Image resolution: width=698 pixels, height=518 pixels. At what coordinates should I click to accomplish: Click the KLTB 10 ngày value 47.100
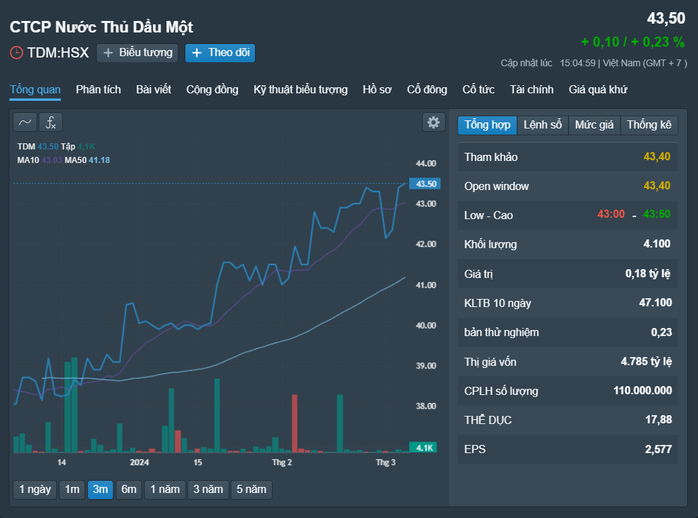pyautogui.click(x=655, y=303)
